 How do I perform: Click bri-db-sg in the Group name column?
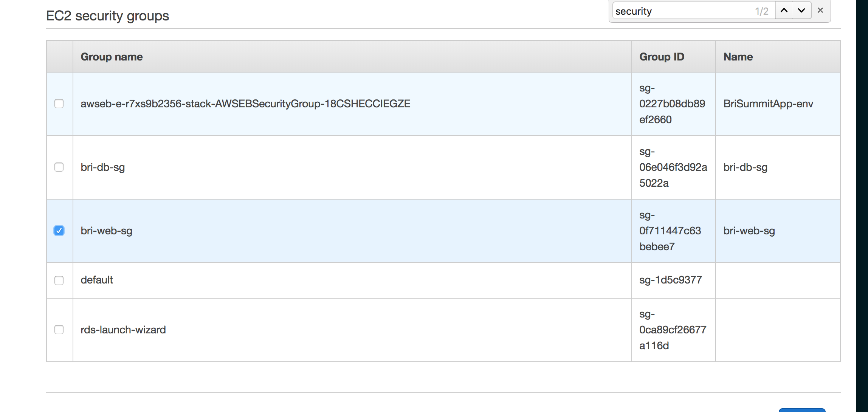pyautogui.click(x=103, y=167)
